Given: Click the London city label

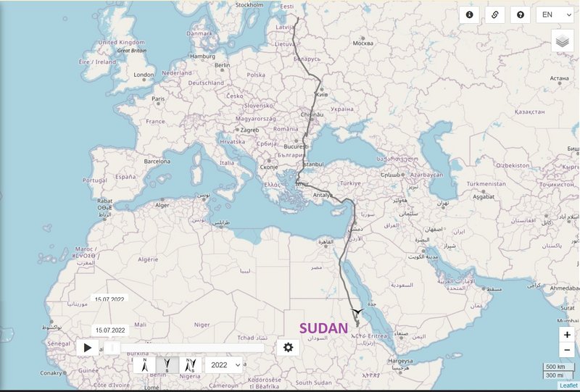Looking at the screenshot, I should pyautogui.click(x=144, y=75).
